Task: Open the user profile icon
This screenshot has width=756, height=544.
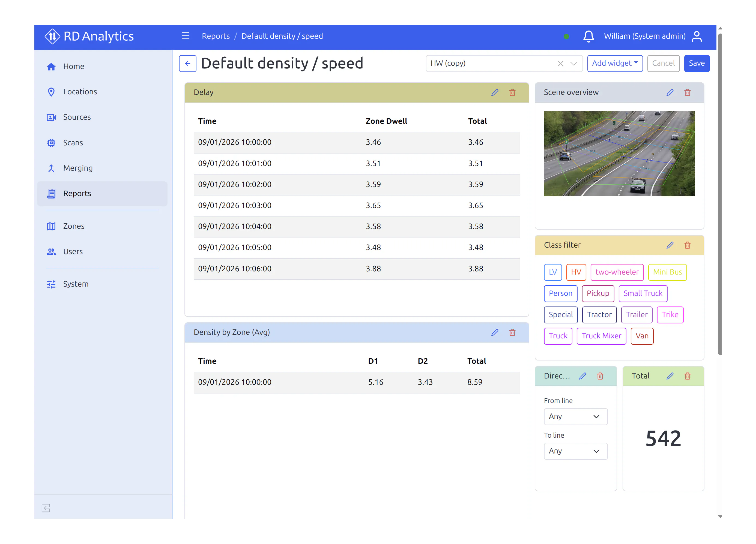Action: (697, 36)
